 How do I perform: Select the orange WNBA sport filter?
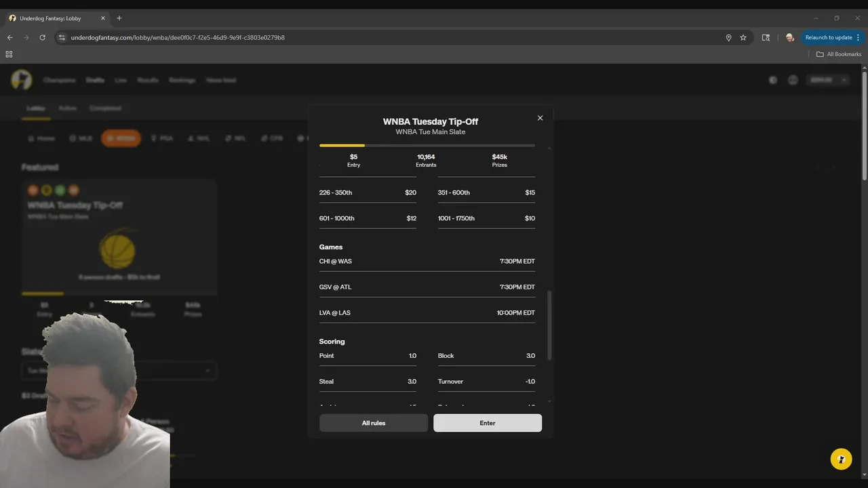pos(121,138)
